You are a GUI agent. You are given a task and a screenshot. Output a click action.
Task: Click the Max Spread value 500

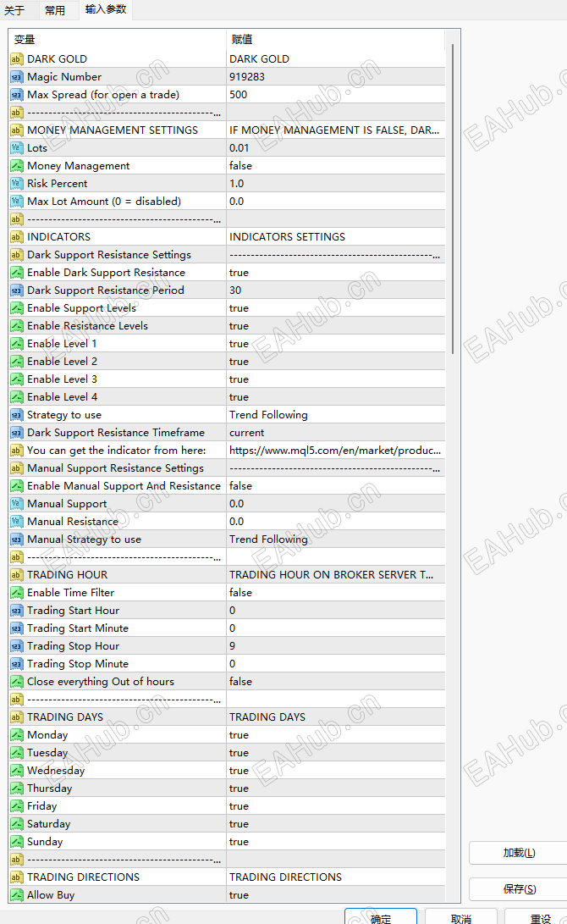click(336, 94)
